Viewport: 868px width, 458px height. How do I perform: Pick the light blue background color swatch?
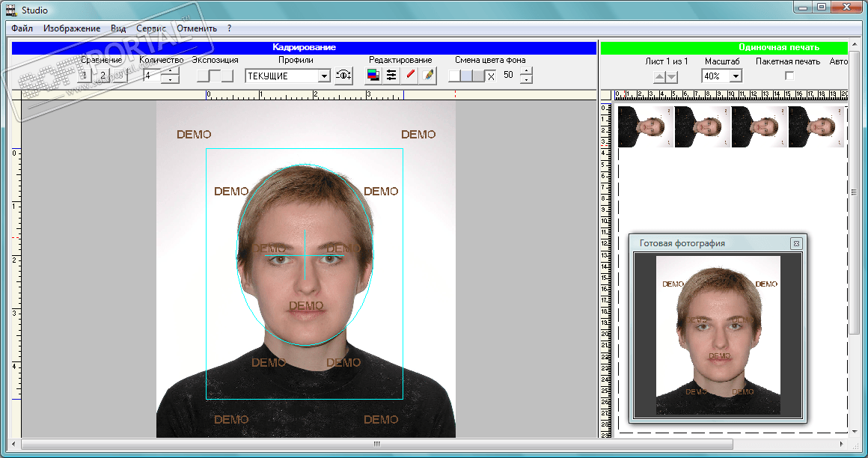[x=466, y=76]
